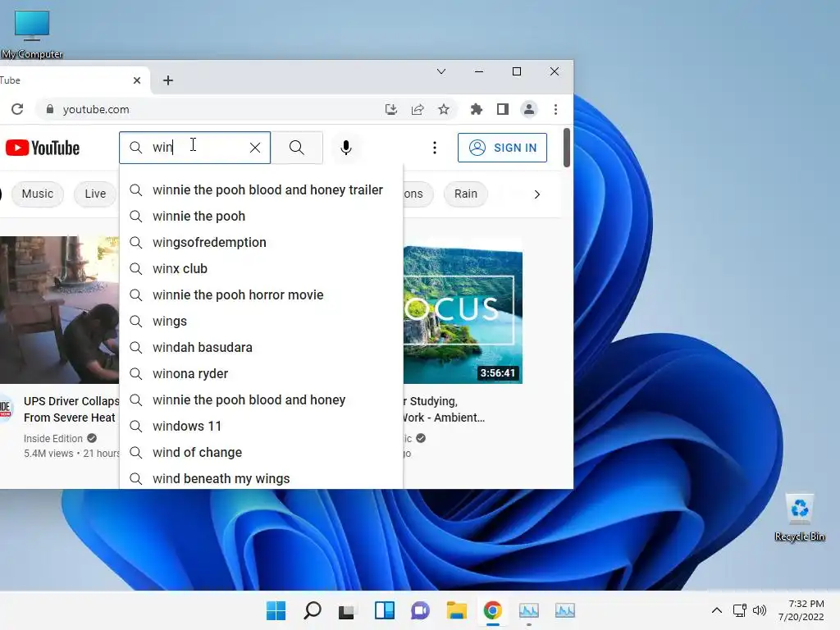The height and width of the screenshot is (630, 840).
Task: Reload the page with the refresh icon
Action: click(x=17, y=109)
